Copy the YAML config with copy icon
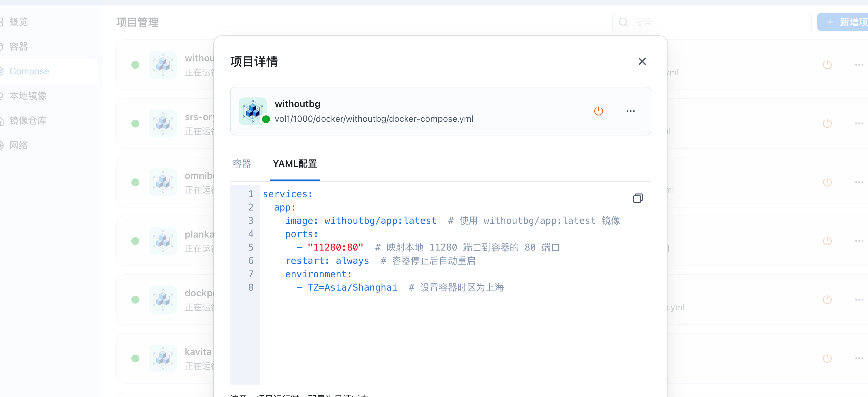This screenshot has width=868, height=397. coord(638,198)
